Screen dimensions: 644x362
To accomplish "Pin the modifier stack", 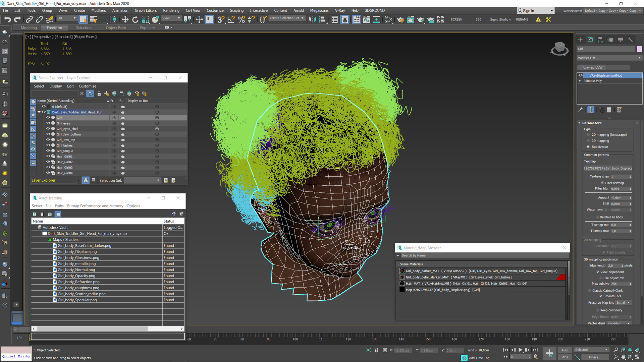I will tap(581, 110).
